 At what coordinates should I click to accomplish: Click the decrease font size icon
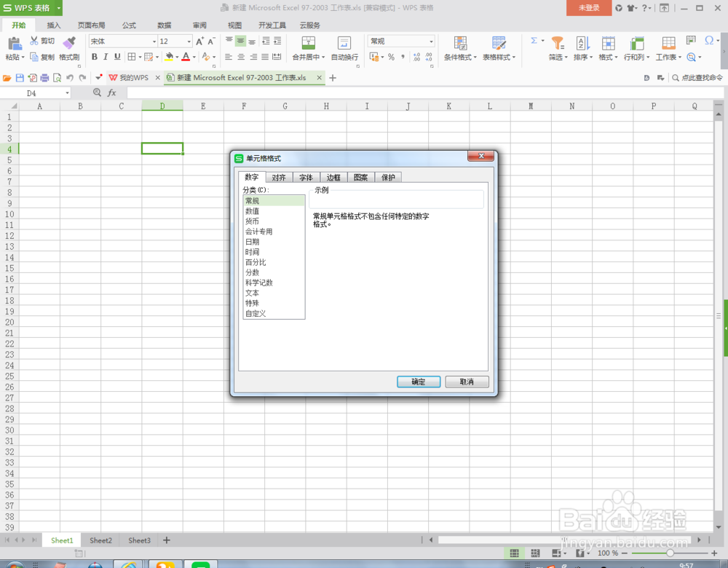211,42
